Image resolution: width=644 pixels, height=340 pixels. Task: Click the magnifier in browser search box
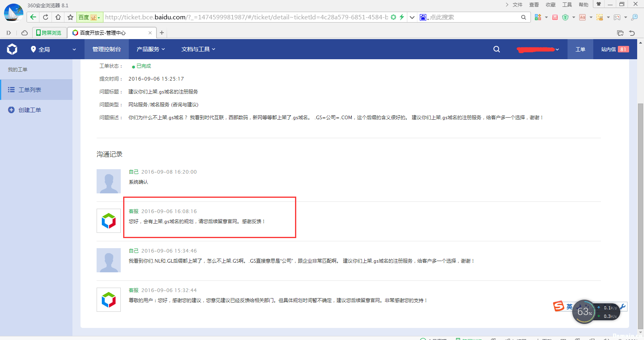524,17
